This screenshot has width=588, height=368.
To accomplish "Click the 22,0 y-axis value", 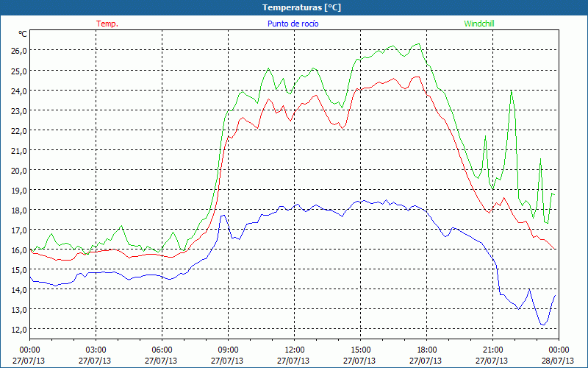I will 19,130.
